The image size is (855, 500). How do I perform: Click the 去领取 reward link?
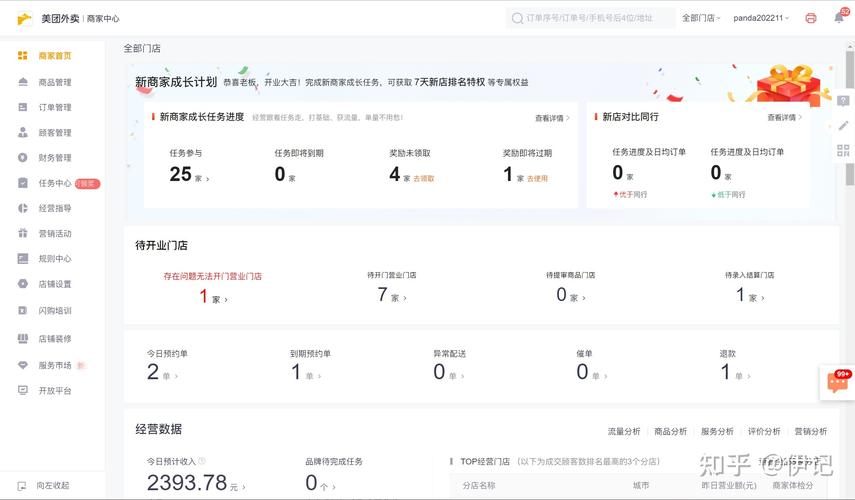pyautogui.click(x=424, y=178)
